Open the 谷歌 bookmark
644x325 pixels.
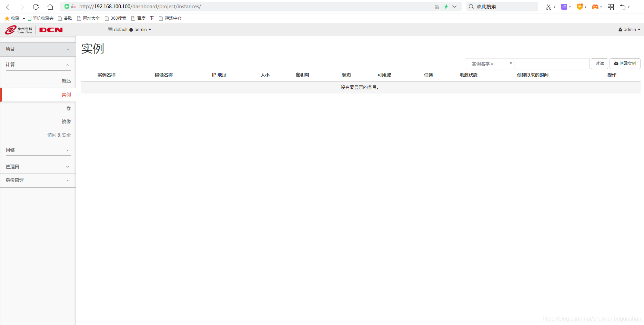[65, 18]
